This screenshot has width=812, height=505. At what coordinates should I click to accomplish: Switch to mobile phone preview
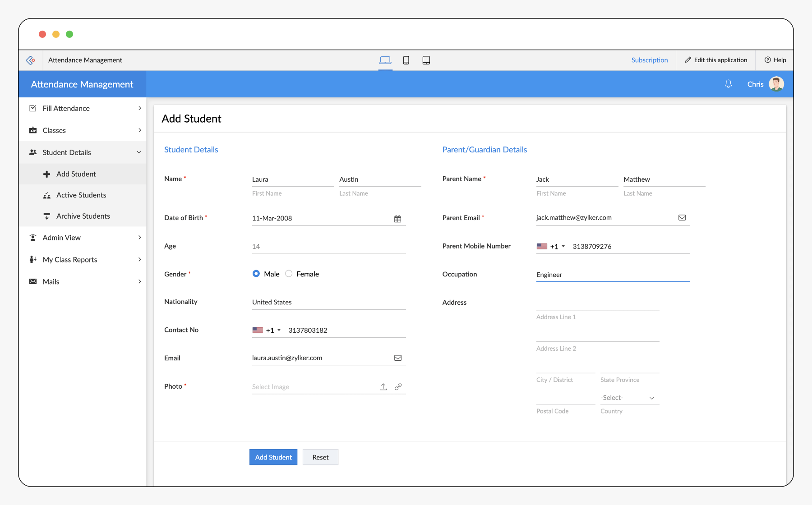tap(406, 60)
